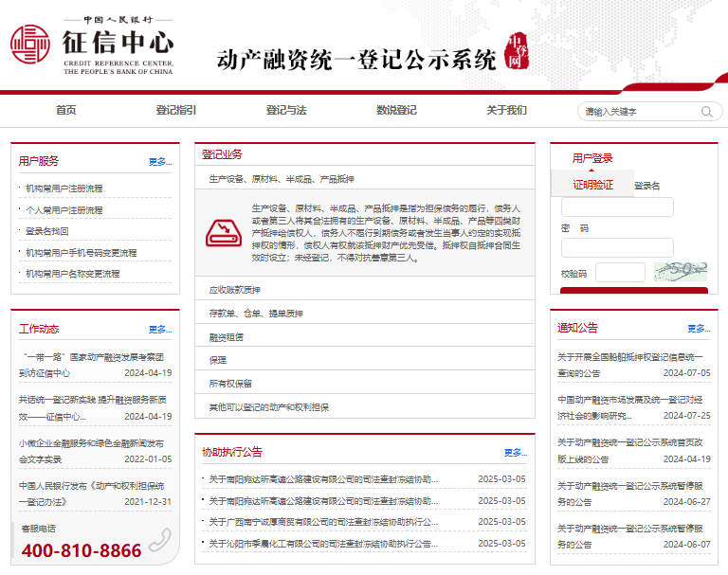Click the 登记业务 section heading
728x575 pixels.
[222, 154]
